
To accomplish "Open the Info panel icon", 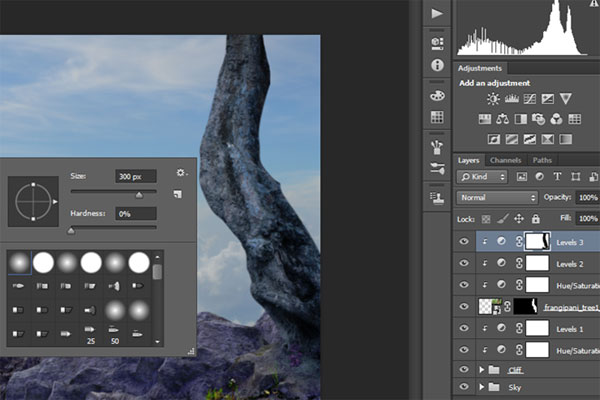I will pyautogui.click(x=436, y=64).
